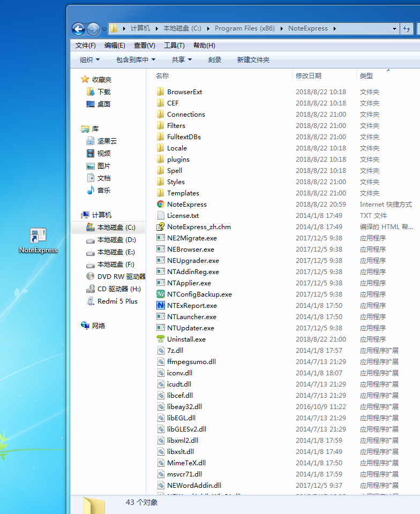Open the 文件(F) menu

pos(86,45)
